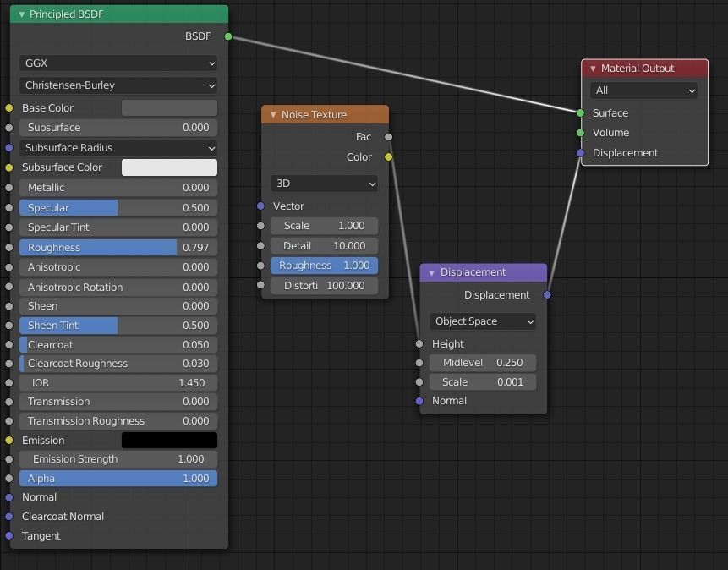Collapse the Principled BSDF node
This screenshot has height=570, width=728.
coord(21,14)
